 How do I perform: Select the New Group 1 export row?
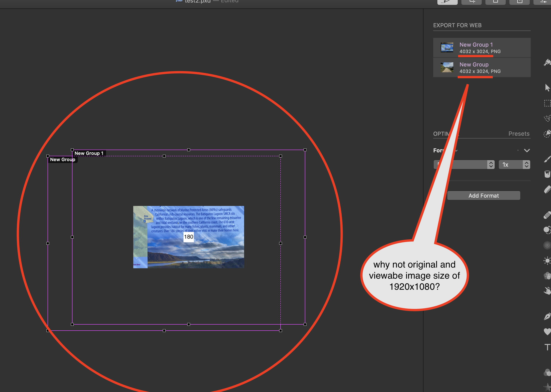click(482, 48)
